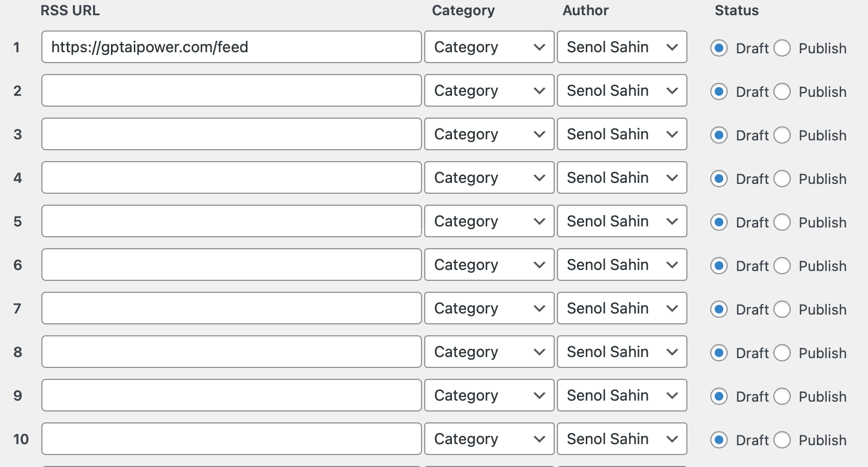The width and height of the screenshot is (868, 467).
Task: Select Draft radio for row 7
Action: (x=719, y=309)
